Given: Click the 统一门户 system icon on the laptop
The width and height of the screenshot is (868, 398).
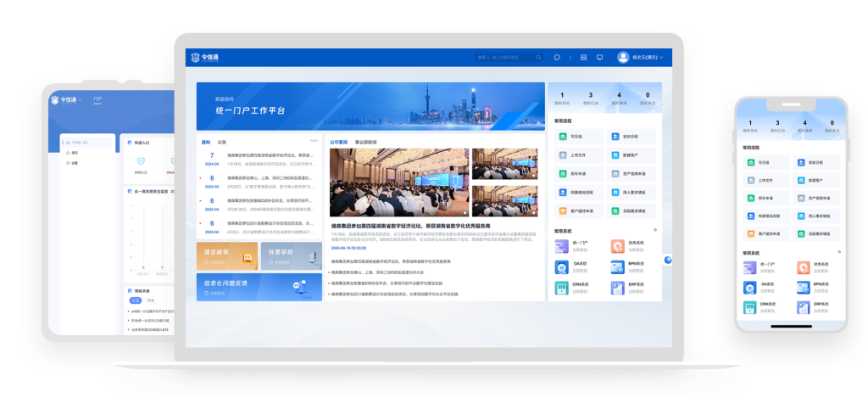Looking at the screenshot, I should (x=562, y=246).
